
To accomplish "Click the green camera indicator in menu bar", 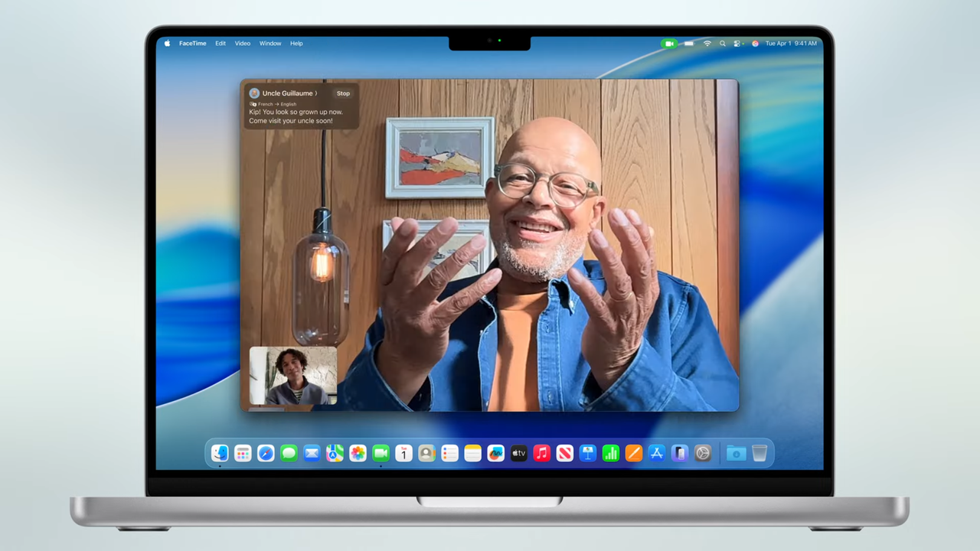I will coord(668,44).
